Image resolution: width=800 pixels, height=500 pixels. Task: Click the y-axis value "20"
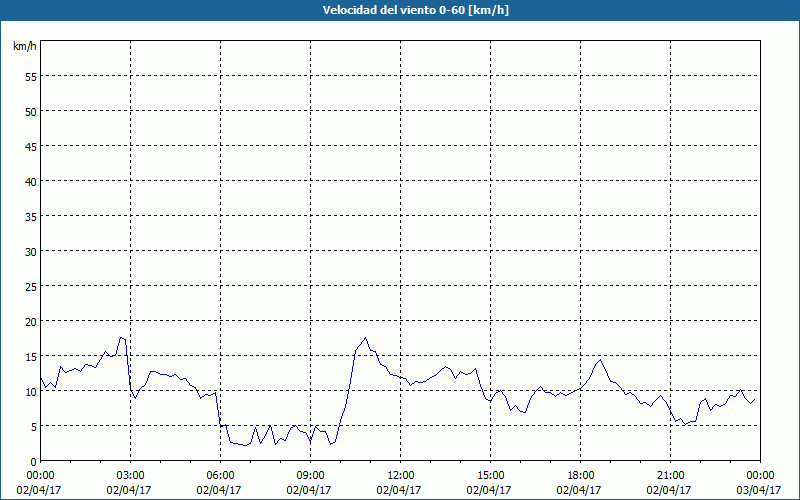pyautogui.click(x=31, y=321)
